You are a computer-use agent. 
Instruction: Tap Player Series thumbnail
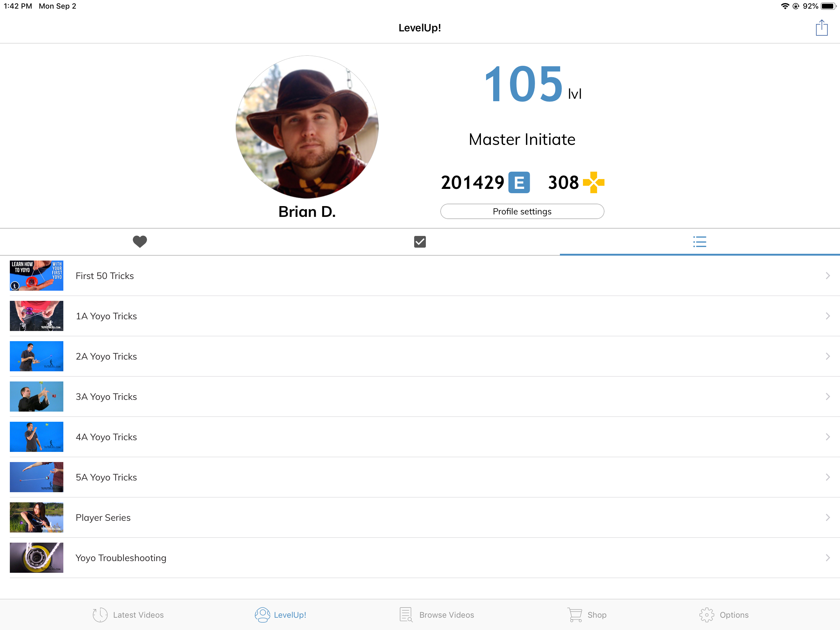(x=37, y=517)
